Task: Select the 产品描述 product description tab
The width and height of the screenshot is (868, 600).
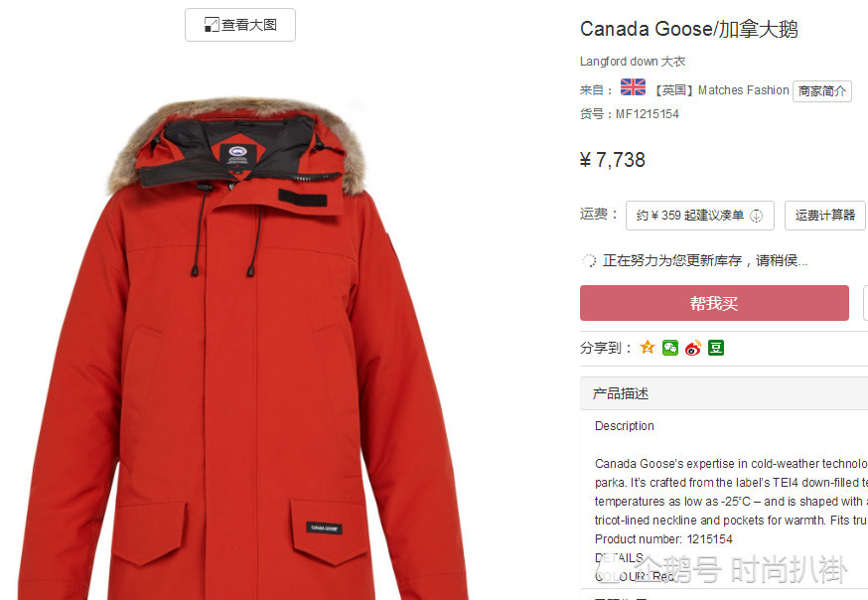Action: coord(620,393)
